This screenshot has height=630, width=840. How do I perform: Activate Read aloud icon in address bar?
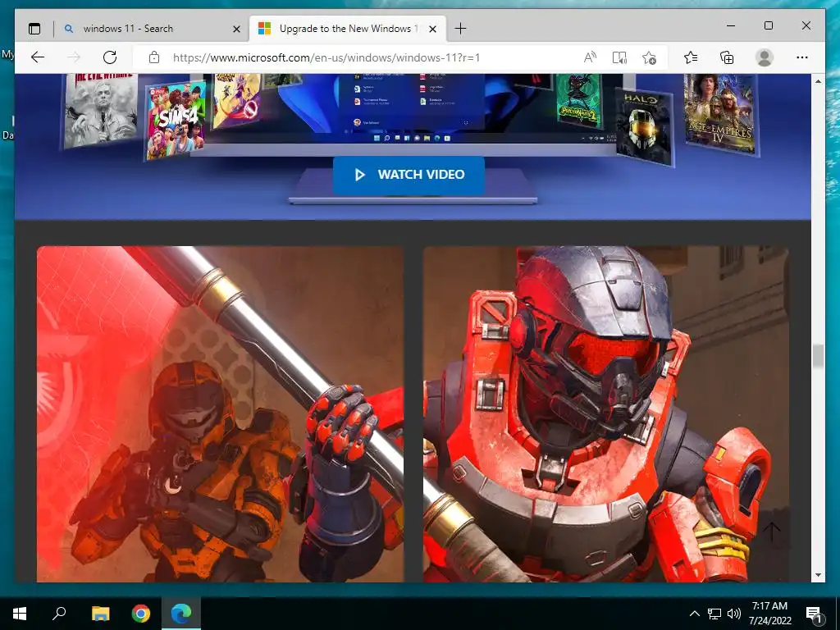(591, 57)
